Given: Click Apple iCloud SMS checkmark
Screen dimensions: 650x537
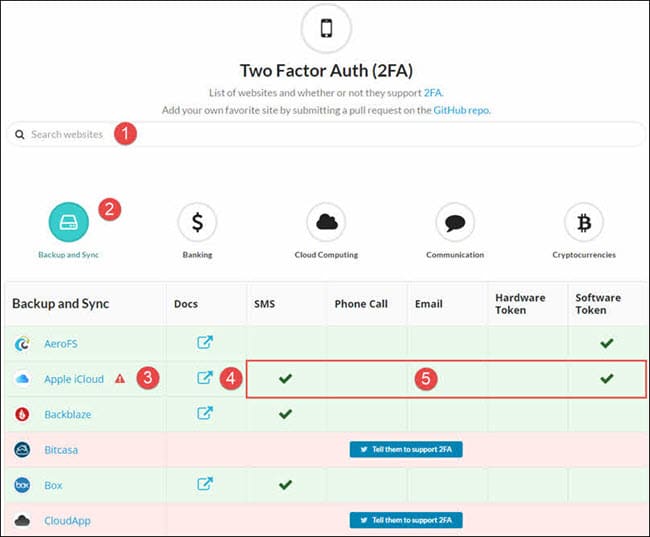Looking at the screenshot, I should tap(285, 378).
